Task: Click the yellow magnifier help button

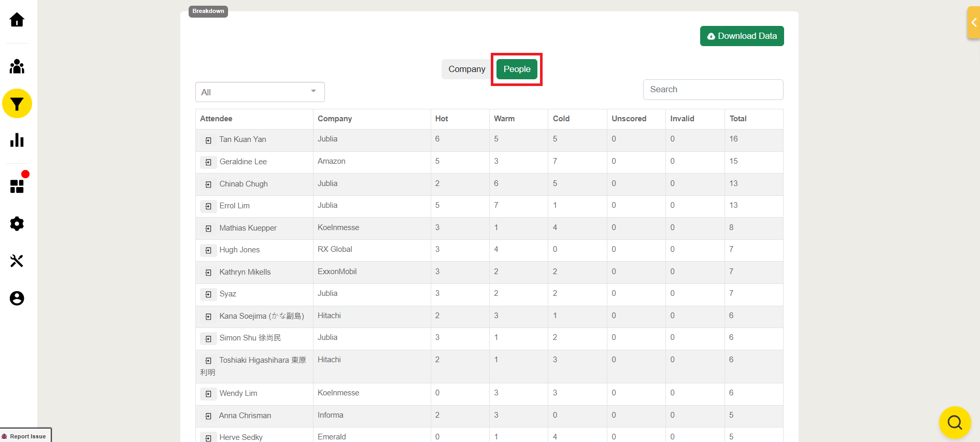Action: coord(955,422)
